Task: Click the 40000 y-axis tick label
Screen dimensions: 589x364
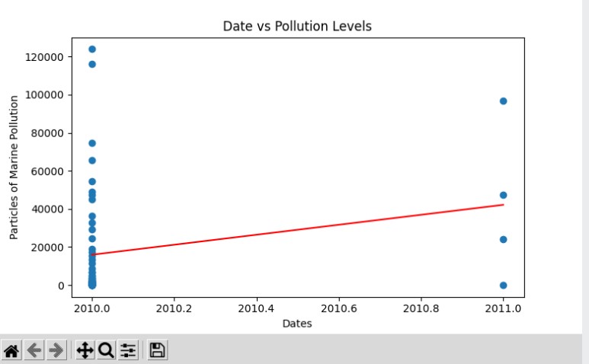Action: [x=47, y=209]
